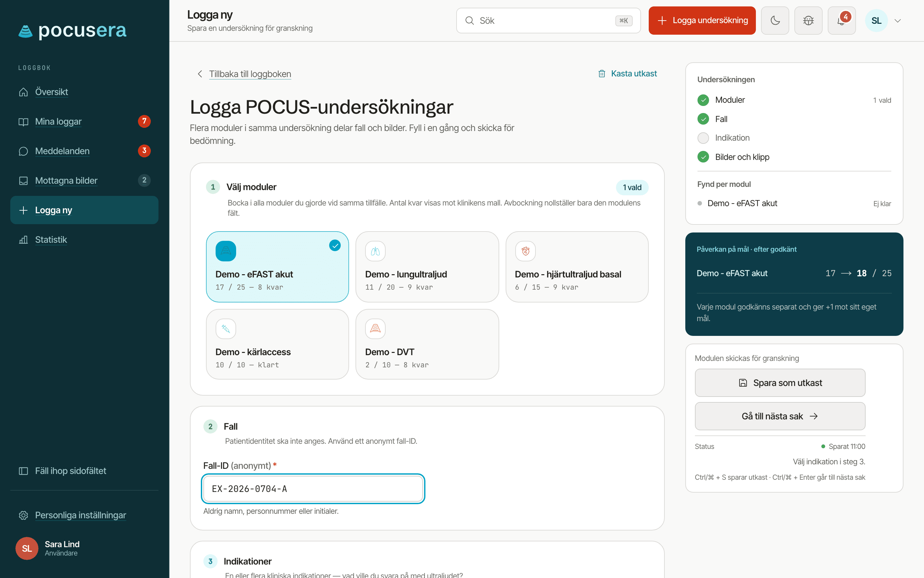
Task: Click the Fall-ID input field
Action: 313,488
